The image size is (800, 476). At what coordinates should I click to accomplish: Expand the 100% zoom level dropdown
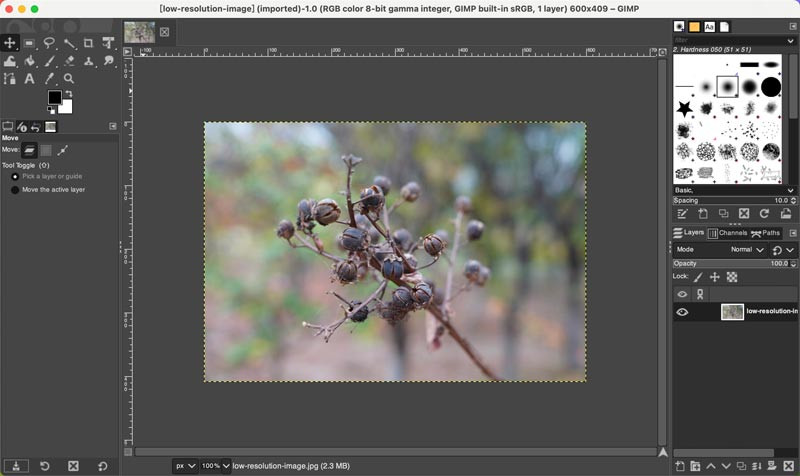click(215, 466)
